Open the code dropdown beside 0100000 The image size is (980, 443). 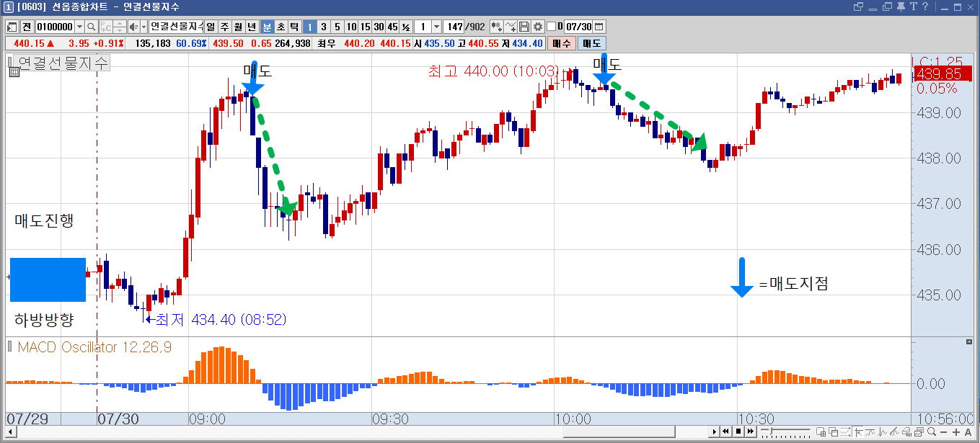[79, 27]
